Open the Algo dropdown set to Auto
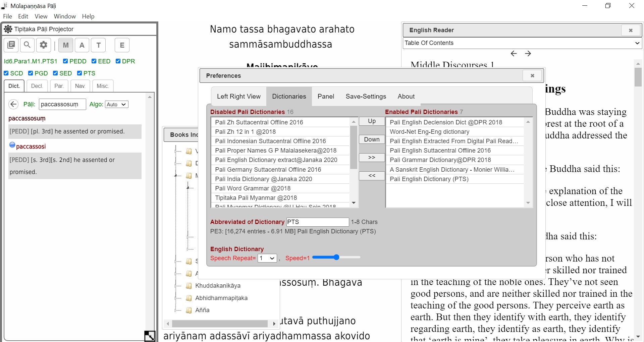 [x=116, y=104]
